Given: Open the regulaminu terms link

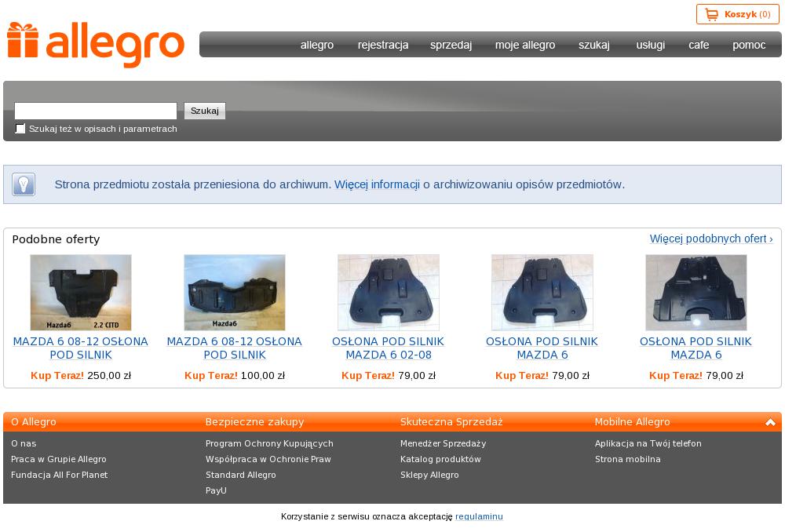Looking at the screenshot, I should pos(479,516).
